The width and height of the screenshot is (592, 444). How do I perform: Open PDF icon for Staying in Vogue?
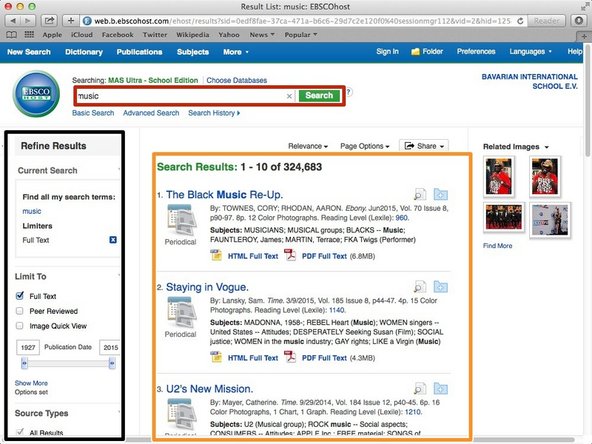[290, 357]
